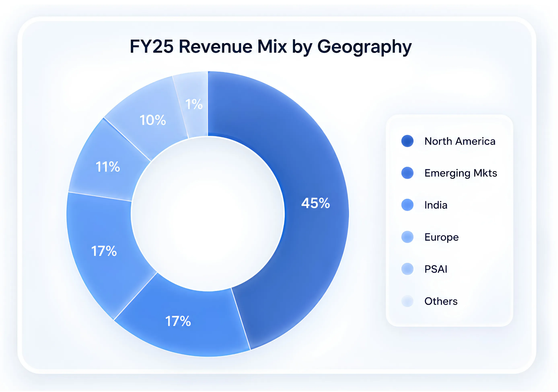The width and height of the screenshot is (558, 392).
Task: Click the bottom 17% donut slice label
Action: [x=178, y=321]
